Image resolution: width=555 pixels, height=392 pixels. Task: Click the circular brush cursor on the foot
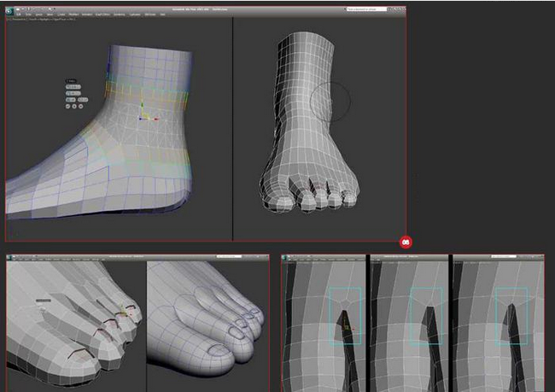pyautogui.click(x=330, y=102)
